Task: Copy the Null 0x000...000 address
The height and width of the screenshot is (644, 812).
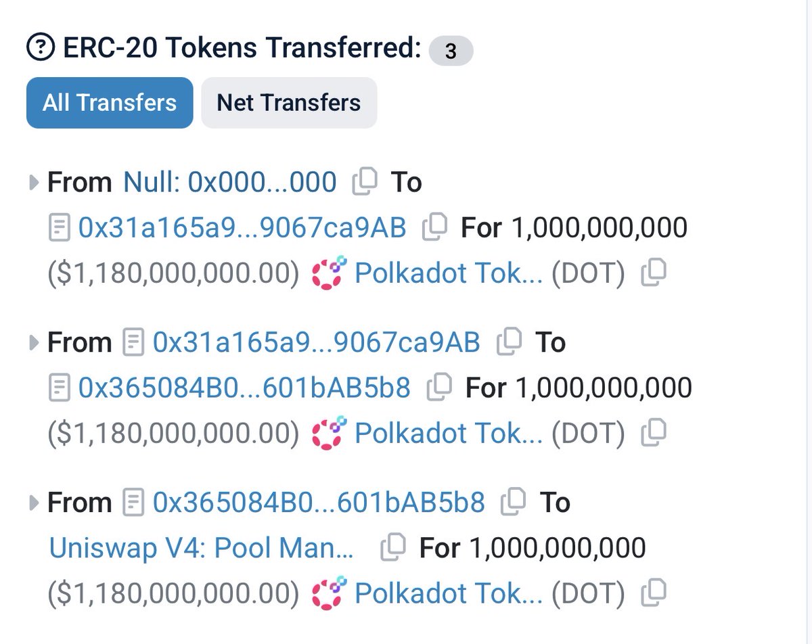Action: point(365,182)
